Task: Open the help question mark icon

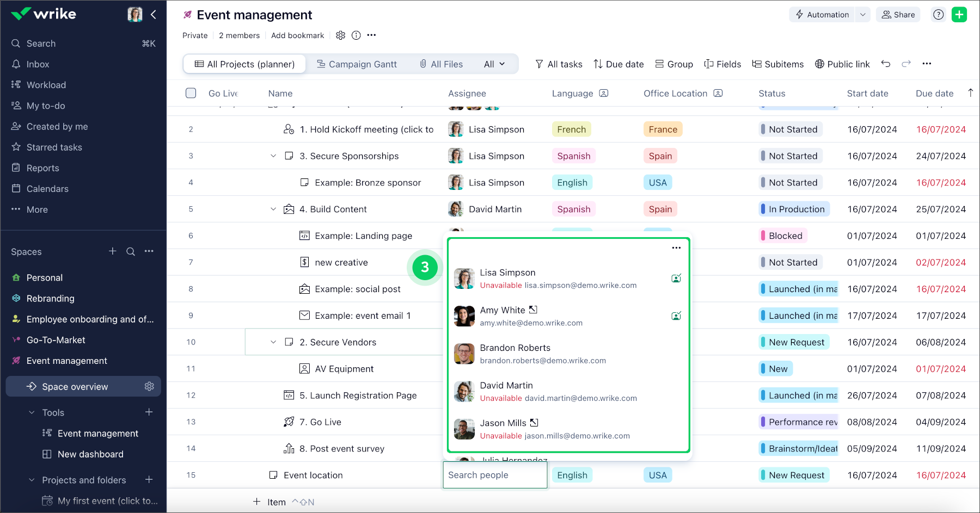Action: point(938,15)
